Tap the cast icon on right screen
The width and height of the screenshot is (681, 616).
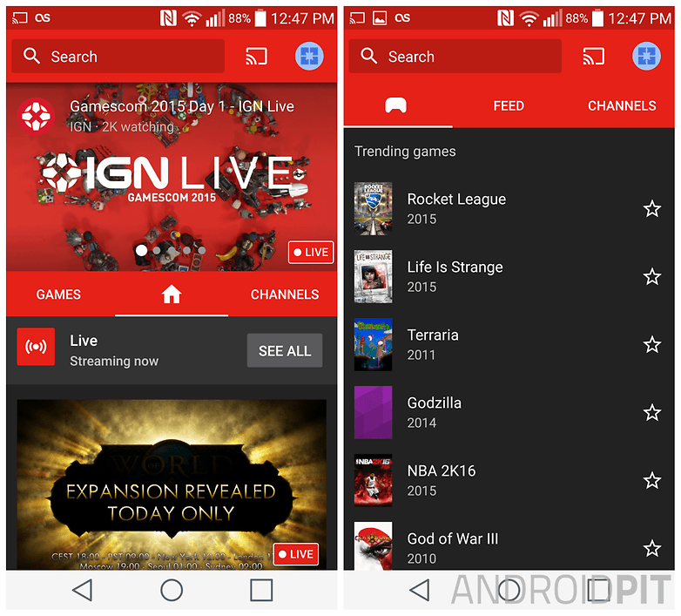[593, 57]
